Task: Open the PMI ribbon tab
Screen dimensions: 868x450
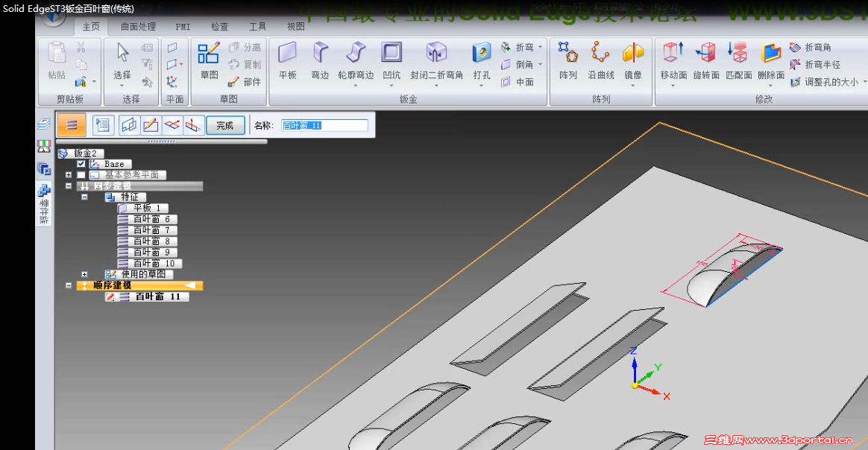Action: click(183, 27)
